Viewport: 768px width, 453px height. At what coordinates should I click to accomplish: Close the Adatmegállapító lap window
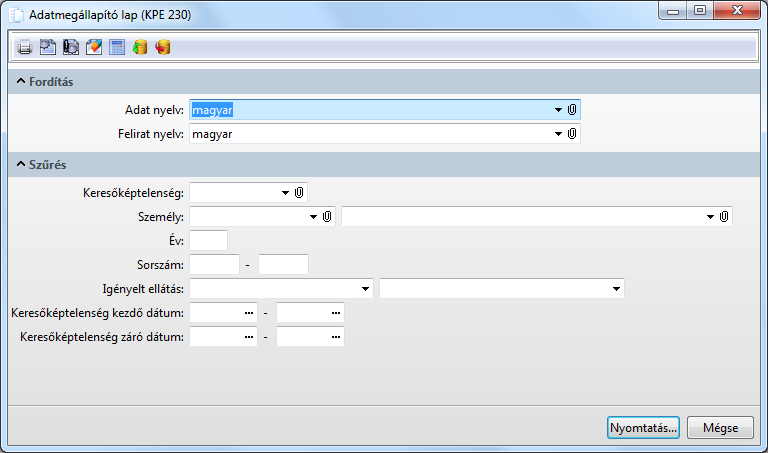[737, 11]
